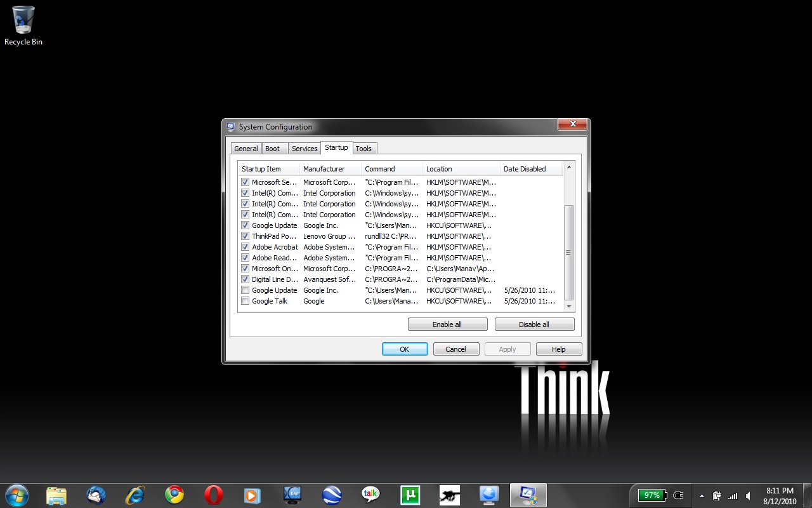Switch to the Services tab
Viewport: 812px width, 508px height.
[x=304, y=149]
